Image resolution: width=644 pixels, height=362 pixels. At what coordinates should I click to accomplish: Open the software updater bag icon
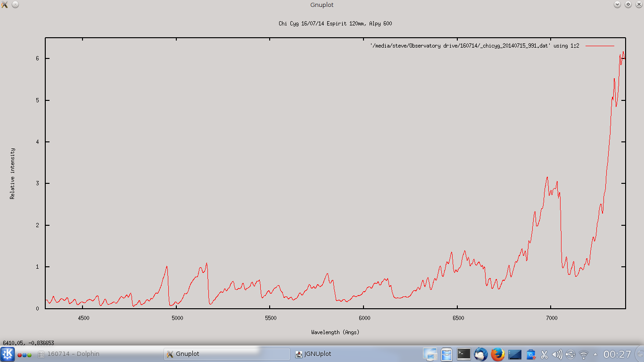pyautogui.click(x=531, y=354)
